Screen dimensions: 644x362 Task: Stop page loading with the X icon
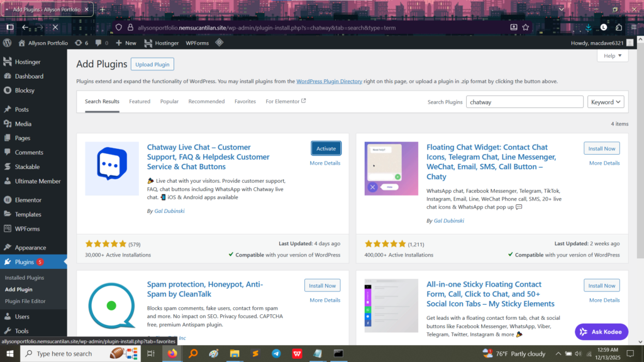pos(55,27)
